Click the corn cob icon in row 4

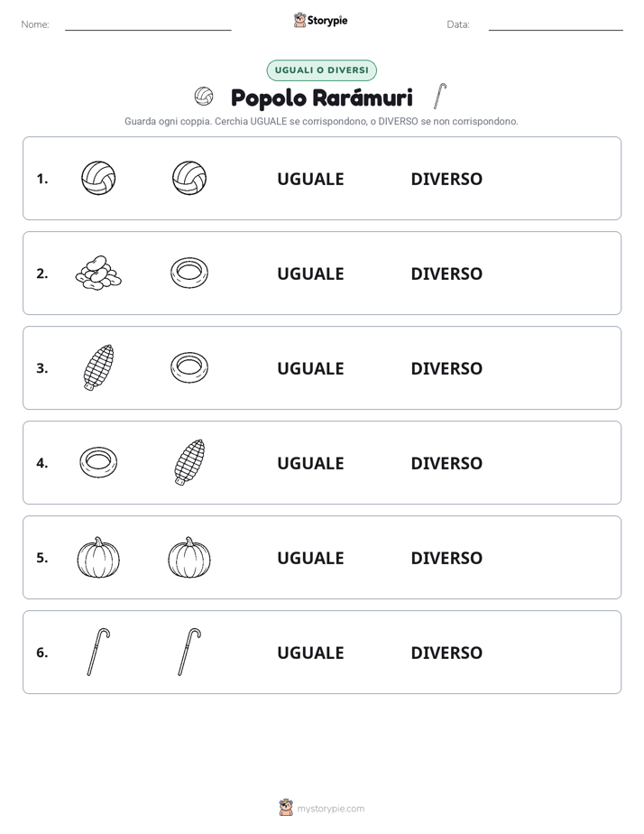tap(189, 462)
